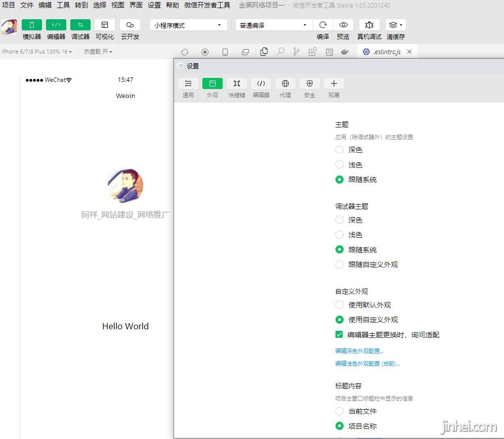Select 使用自定义外观 radio option
This screenshot has height=439, width=504.
click(x=340, y=320)
